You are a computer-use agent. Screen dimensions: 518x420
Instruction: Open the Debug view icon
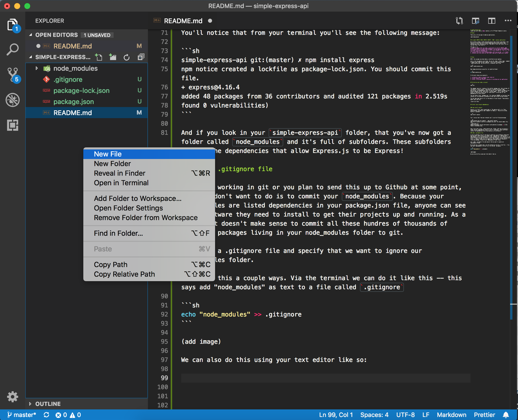[x=12, y=100]
